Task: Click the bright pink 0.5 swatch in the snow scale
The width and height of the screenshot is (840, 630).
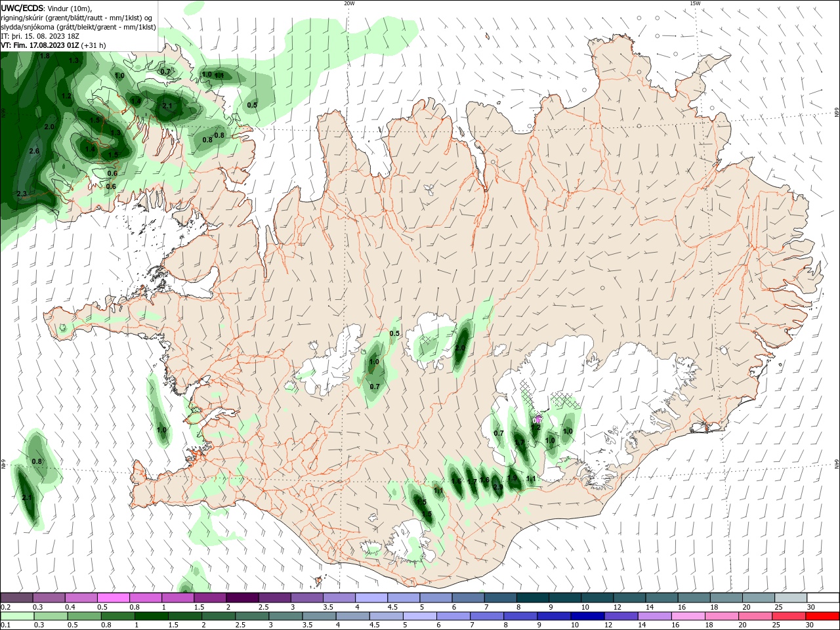Action: (114, 598)
